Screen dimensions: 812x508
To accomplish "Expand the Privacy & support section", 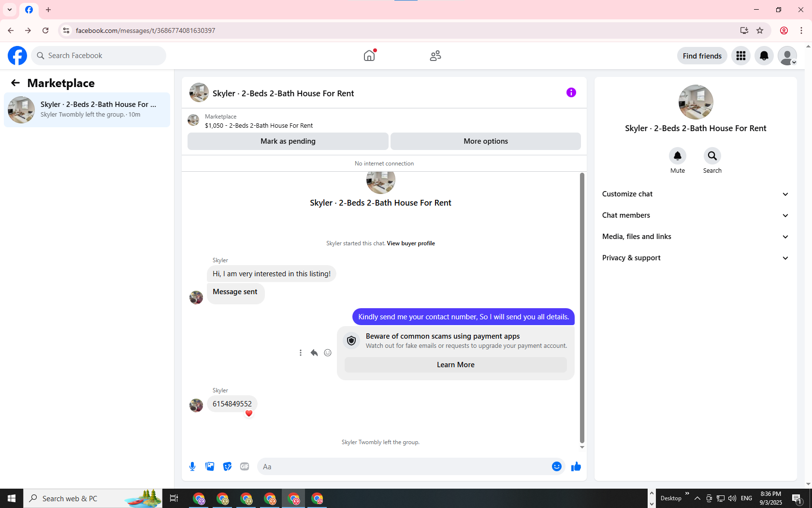I will click(x=696, y=258).
